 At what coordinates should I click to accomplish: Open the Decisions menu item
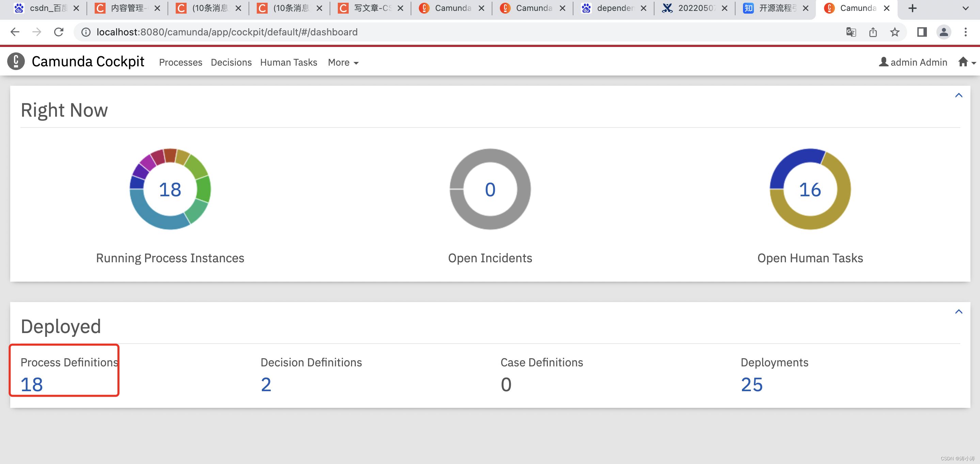[x=231, y=62]
